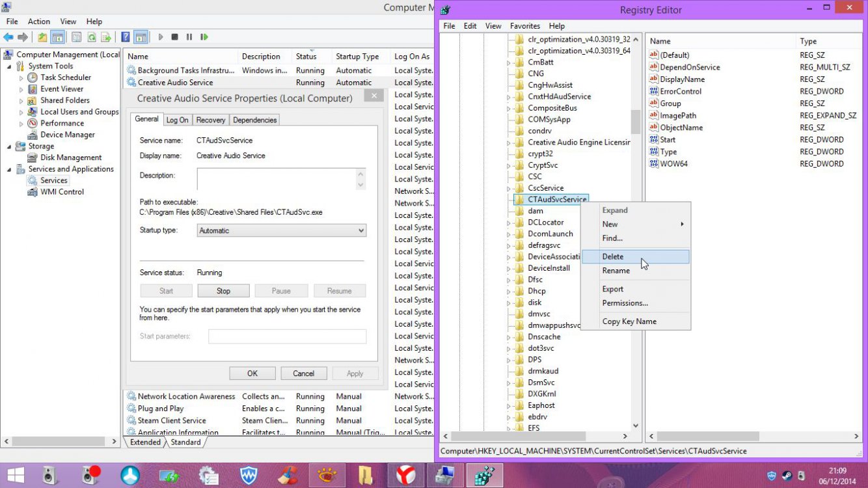Toggle Show/Hide Console Tree toolbar icon
Viewport: 868px width, 488px height.
click(x=57, y=37)
